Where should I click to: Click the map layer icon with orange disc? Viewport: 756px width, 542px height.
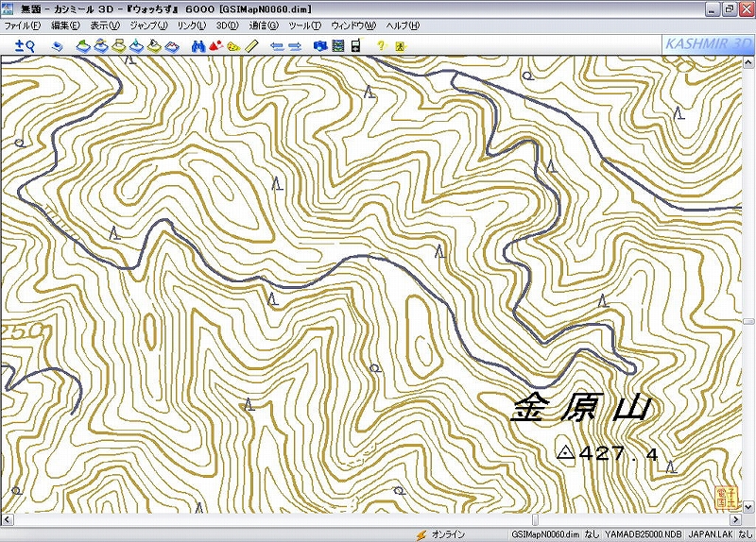click(x=101, y=46)
